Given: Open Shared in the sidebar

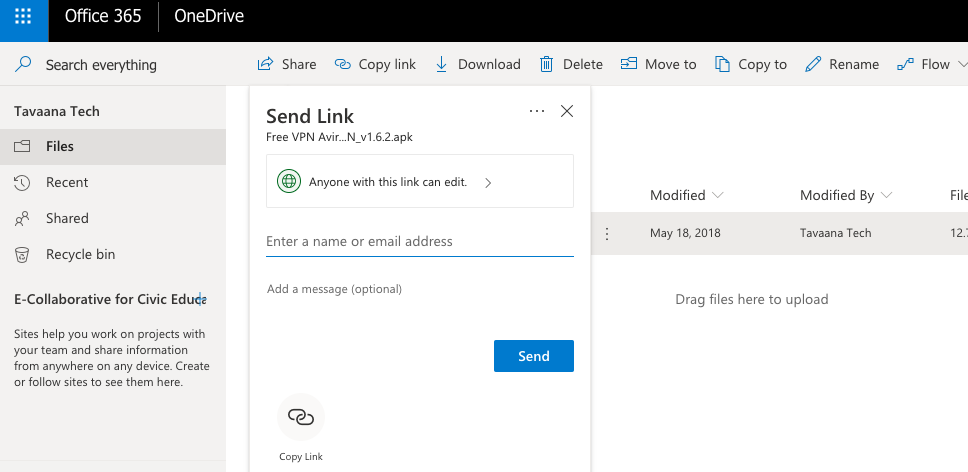Looking at the screenshot, I should (x=113, y=218).
